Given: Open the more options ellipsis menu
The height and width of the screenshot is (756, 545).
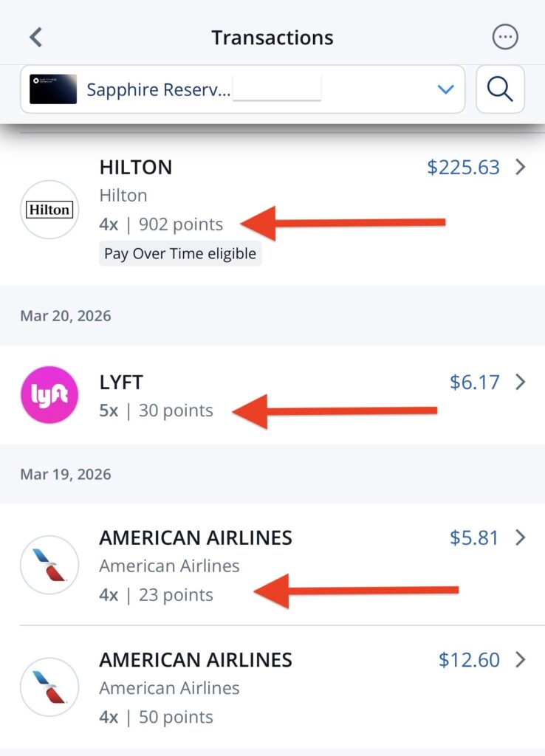Looking at the screenshot, I should pos(505,37).
